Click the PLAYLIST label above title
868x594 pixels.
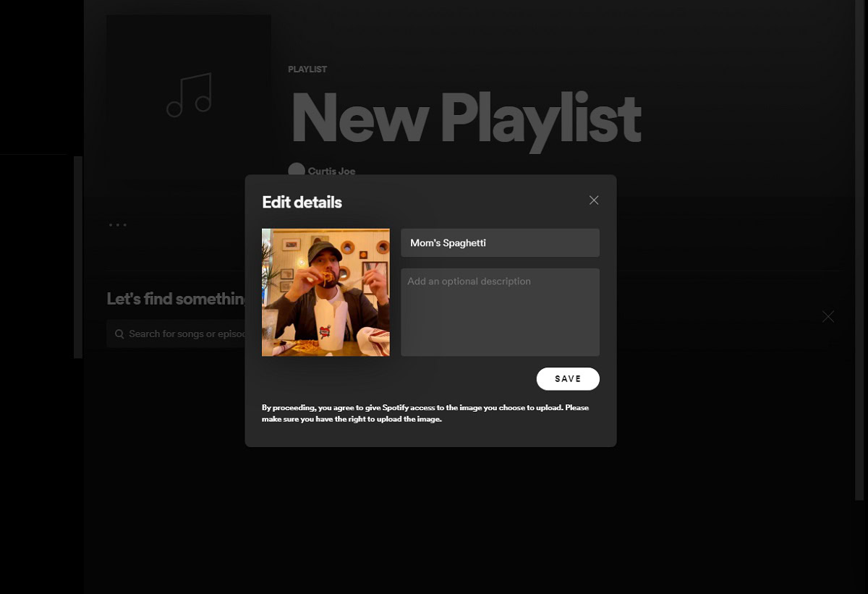pos(307,69)
